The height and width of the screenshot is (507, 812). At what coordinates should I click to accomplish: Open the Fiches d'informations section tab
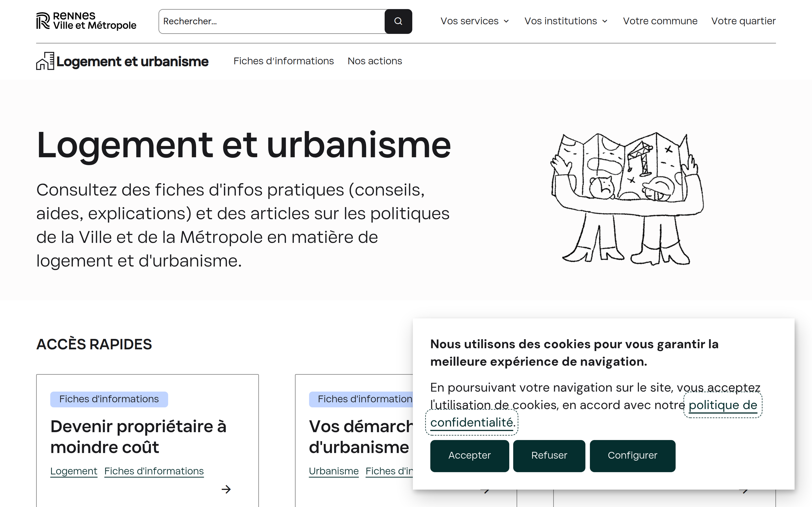[x=283, y=61]
